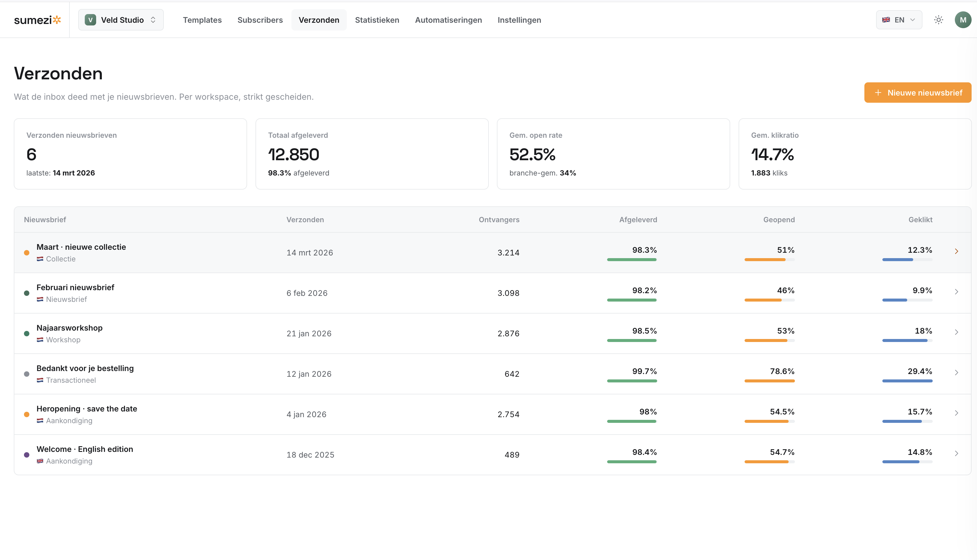This screenshot has height=560, width=977.
Task: Open the Statistieken tab
Action: pos(377,20)
